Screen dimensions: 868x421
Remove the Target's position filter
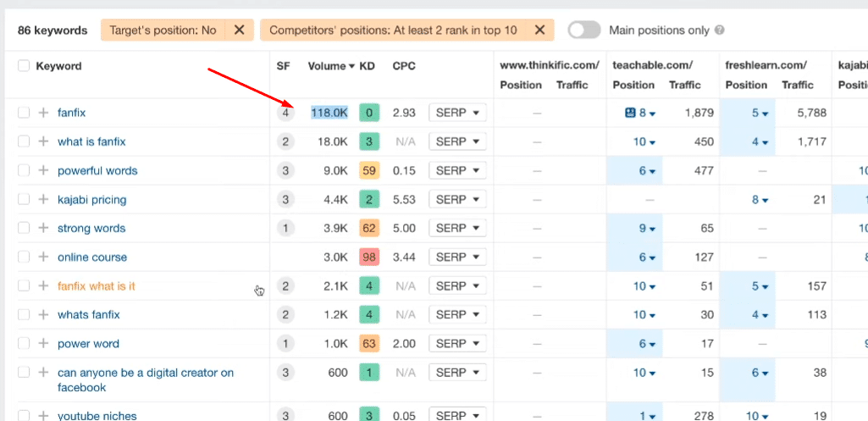(239, 30)
